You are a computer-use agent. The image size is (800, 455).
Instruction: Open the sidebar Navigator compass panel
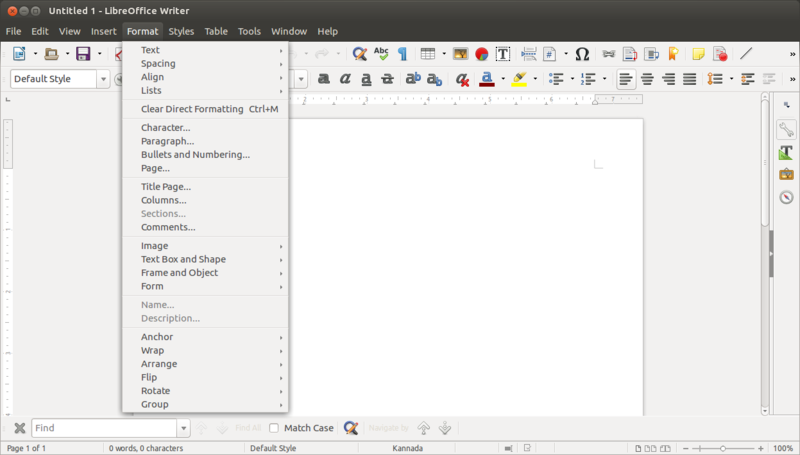click(786, 197)
